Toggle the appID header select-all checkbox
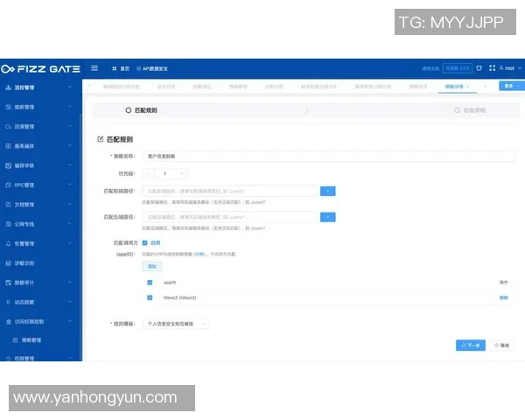Screen dimensions: 525x420 coord(150,283)
